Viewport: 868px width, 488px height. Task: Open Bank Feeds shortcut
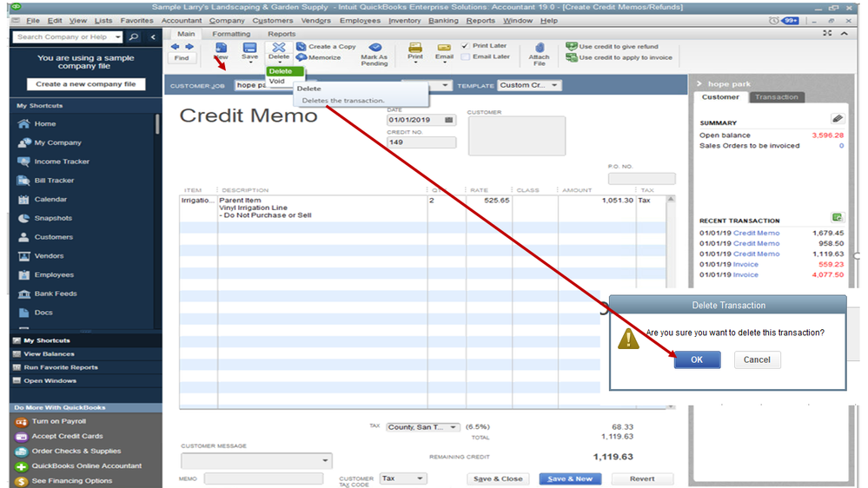(x=56, y=293)
